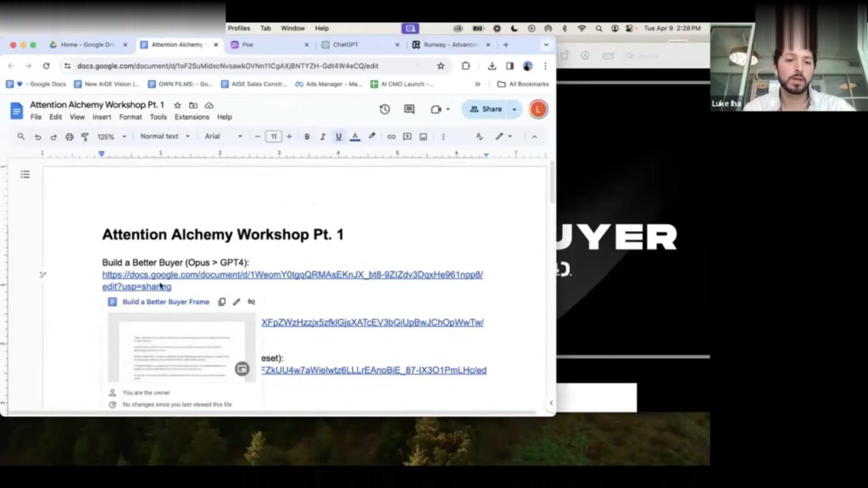This screenshot has width=868, height=488.
Task: Open the Build a Better Buyer docs link
Action: coord(292,280)
